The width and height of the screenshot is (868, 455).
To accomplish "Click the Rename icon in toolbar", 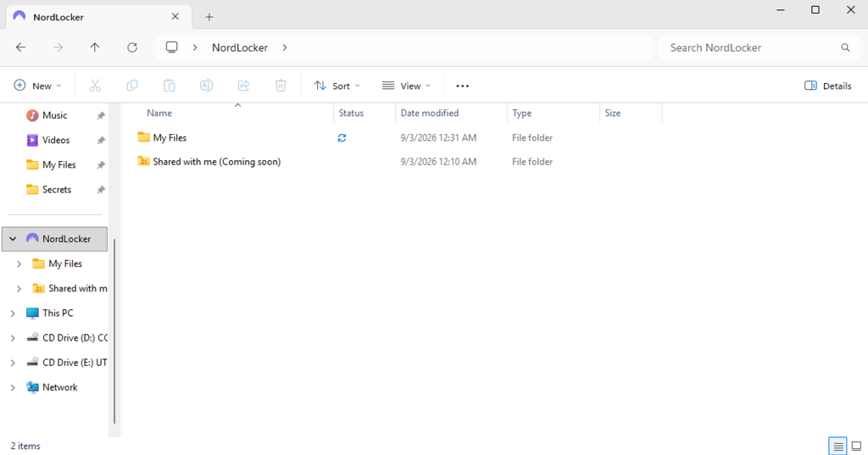I will pyautogui.click(x=207, y=86).
